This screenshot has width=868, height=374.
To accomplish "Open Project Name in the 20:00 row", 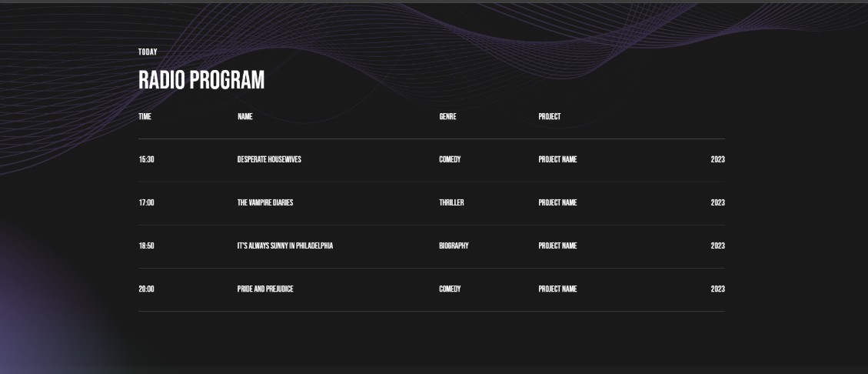I will (557, 289).
